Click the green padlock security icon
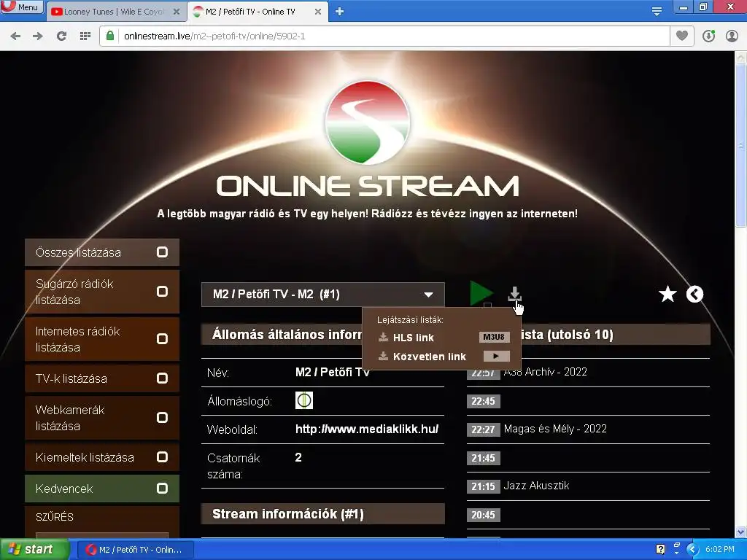Image resolution: width=747 pixels, height=560 pixels. [x=110, y=36]
